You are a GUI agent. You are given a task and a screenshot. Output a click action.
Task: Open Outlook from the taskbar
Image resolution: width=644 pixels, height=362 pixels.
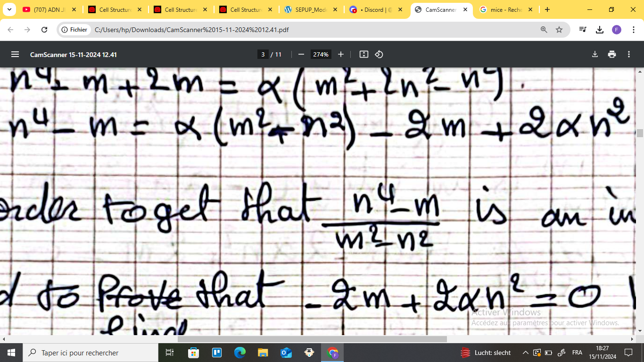(286, 353)
